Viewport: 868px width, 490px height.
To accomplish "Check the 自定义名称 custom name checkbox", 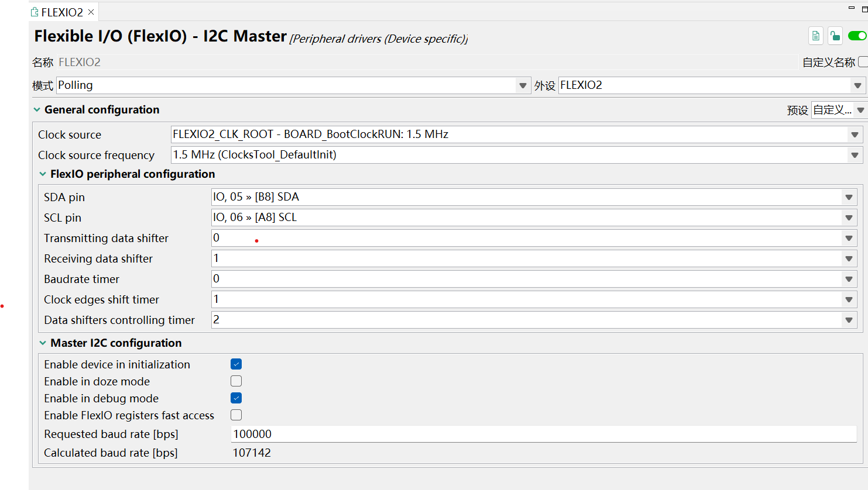I will [863, 62].
